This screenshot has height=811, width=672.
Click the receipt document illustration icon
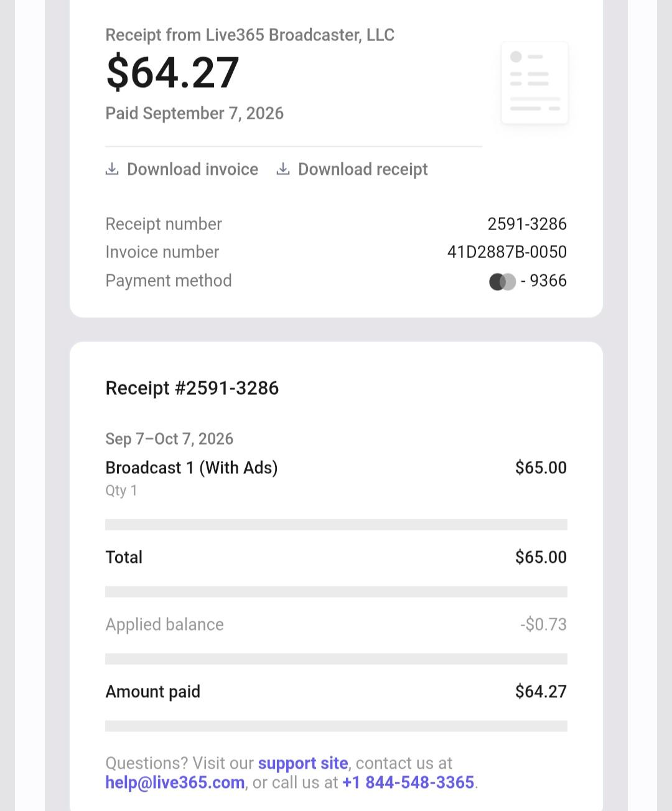(x=534, y=83)
